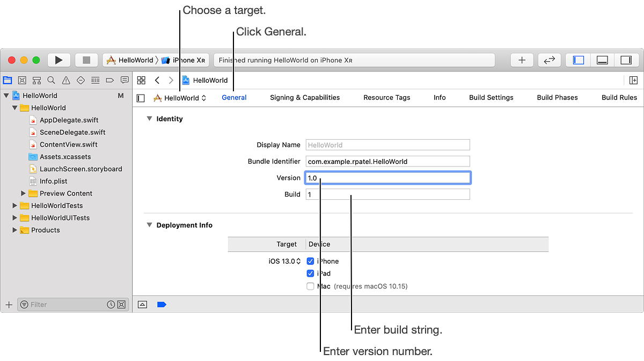Click the Run (play) button
Viewport: 644px width, 361px height.
(x=59, y=60)
